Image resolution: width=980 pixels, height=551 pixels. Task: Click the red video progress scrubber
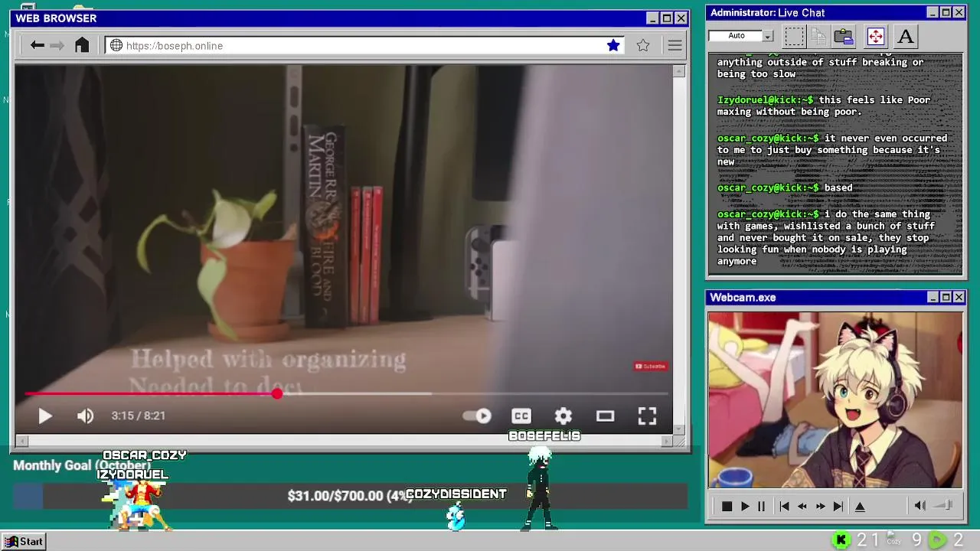tap(276, 393)
